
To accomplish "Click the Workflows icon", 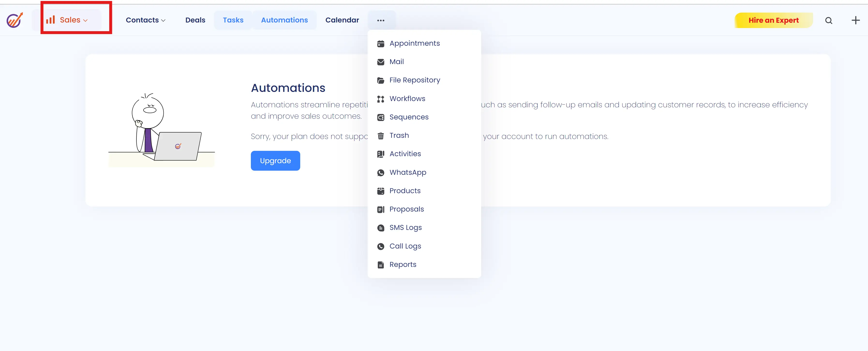I will [x=381, y=99].
